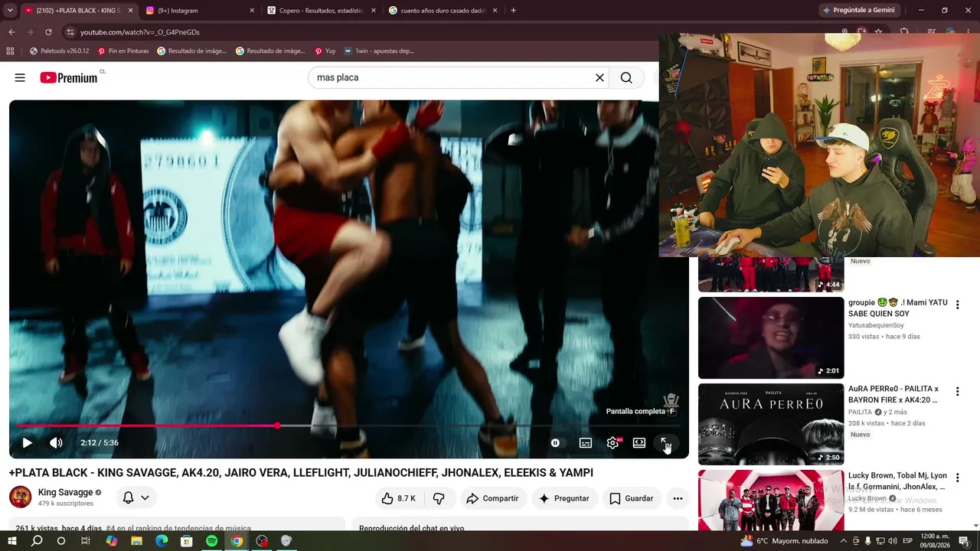Reload the current page
980x551 pixels.
point(48,32)
